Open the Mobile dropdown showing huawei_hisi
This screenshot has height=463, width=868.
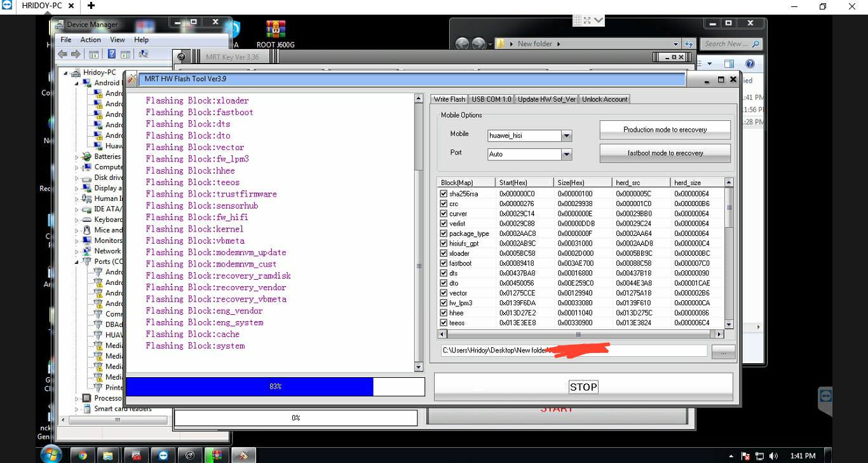pos(567,135)
